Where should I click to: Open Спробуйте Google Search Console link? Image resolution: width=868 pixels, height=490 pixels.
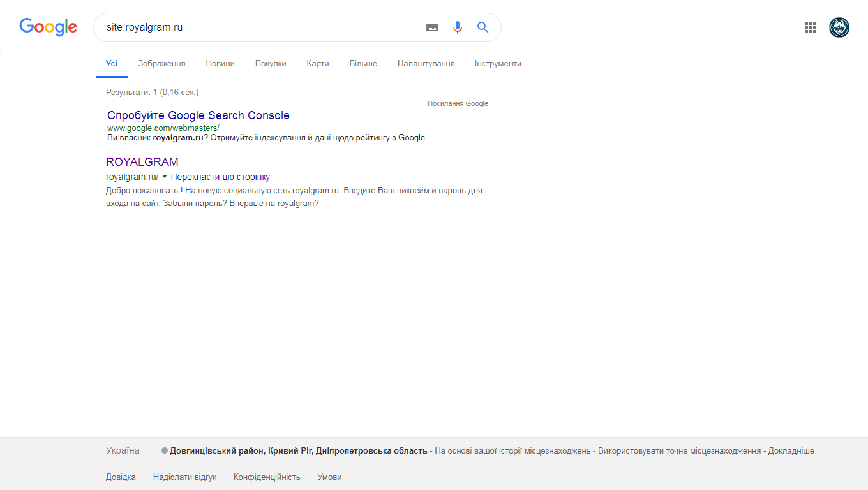click(x=198, y=115)
